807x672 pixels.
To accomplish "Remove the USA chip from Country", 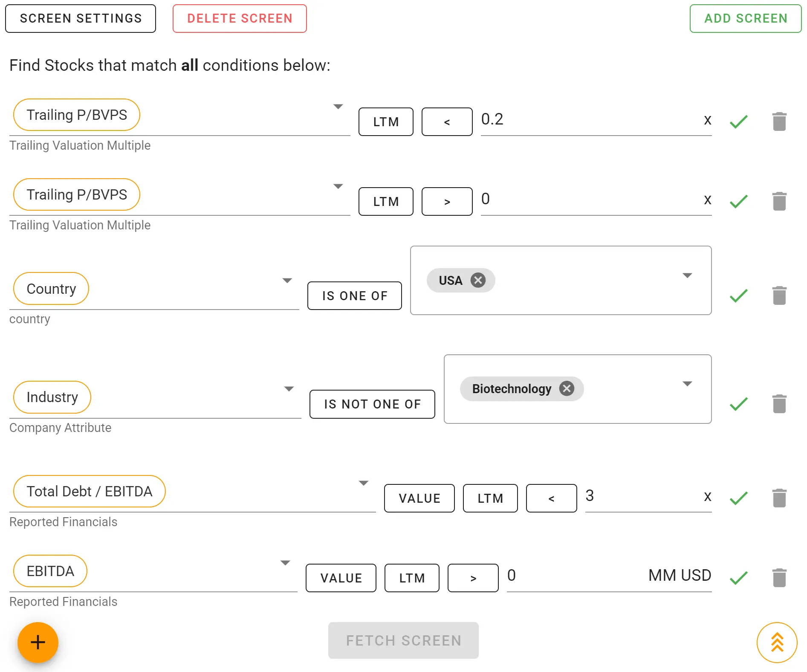I will (x=478, y=280).
